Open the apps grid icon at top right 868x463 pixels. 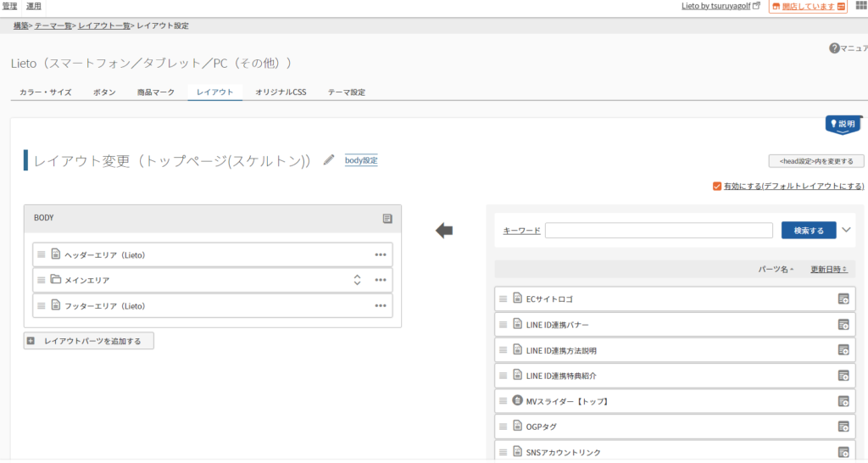(860, 7)
